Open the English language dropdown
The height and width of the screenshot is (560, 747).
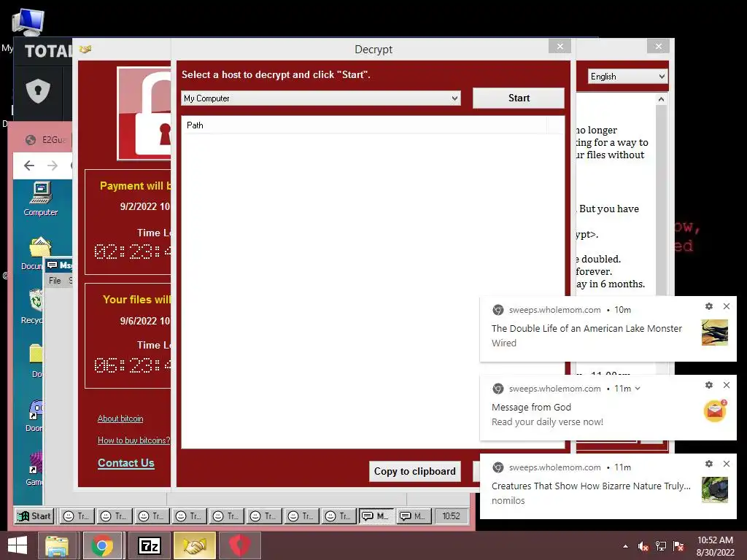click(627, 76)
